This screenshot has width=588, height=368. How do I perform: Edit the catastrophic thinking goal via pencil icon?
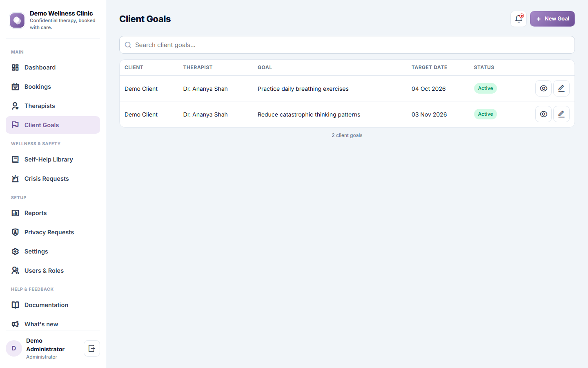click(x=561, y=114)
